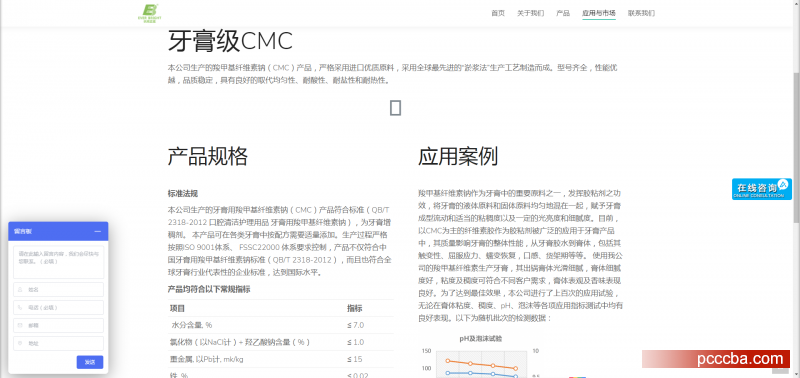
Task: Open the 联系我们 contact menu item
Action: click(x=641, y=13)
